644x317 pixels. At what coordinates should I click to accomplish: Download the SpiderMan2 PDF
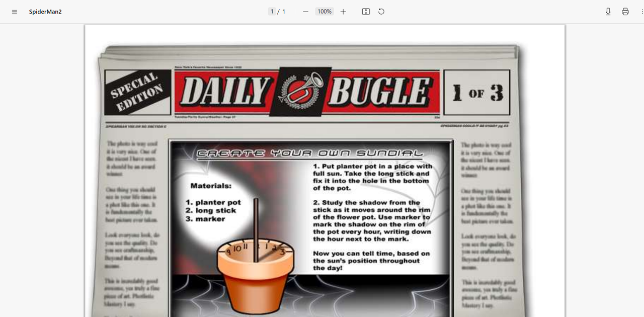coord(608,12)
